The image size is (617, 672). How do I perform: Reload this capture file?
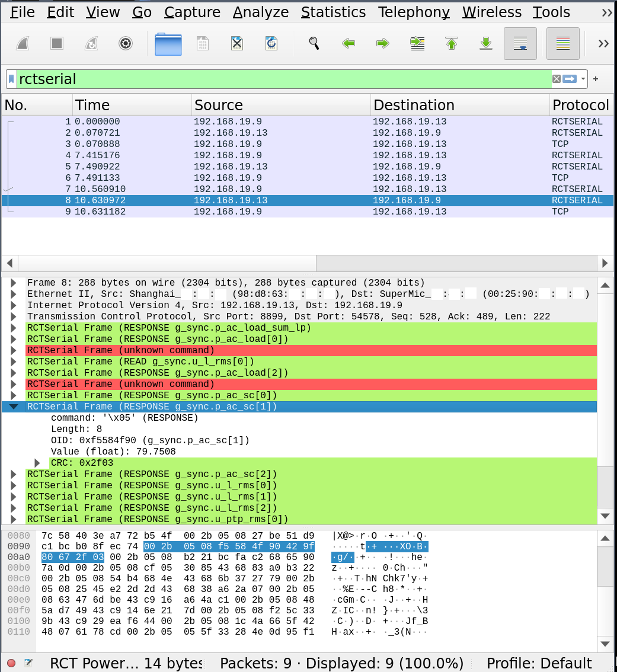(x=271, y=43)
